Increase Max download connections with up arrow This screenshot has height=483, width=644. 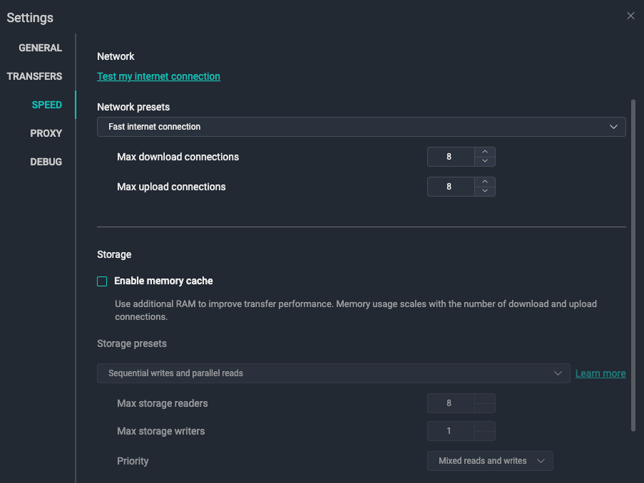click(485, 152)
